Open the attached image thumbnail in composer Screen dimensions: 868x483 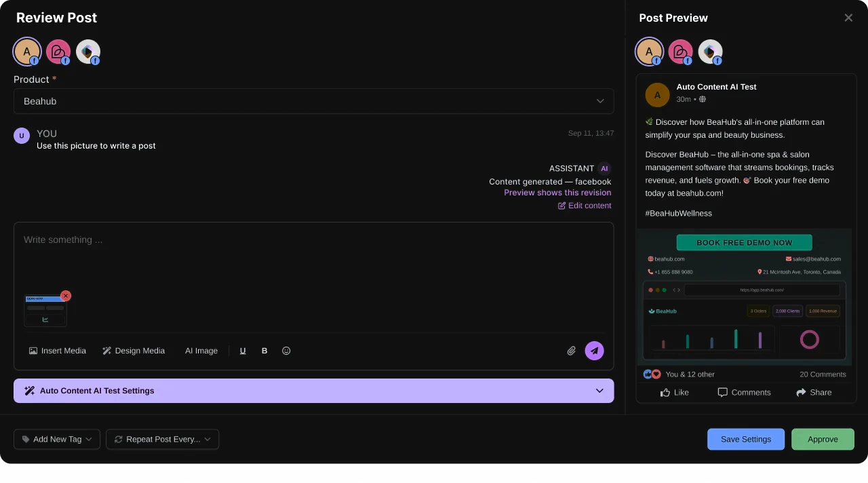point(45,311)
